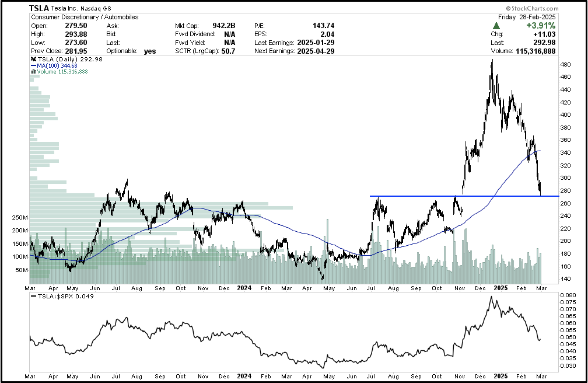This screenshot has height=383, width=588.
Task: Click the 200 price axis label
Action: [x=565, y=241]
